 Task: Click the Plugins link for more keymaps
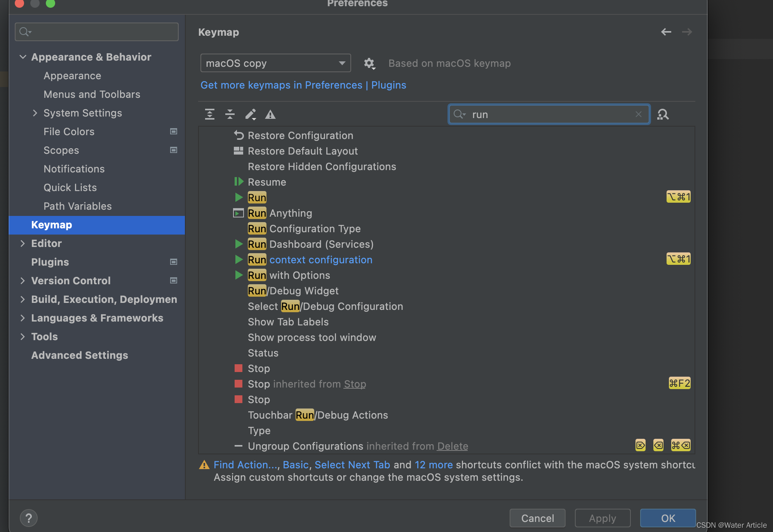388,85
